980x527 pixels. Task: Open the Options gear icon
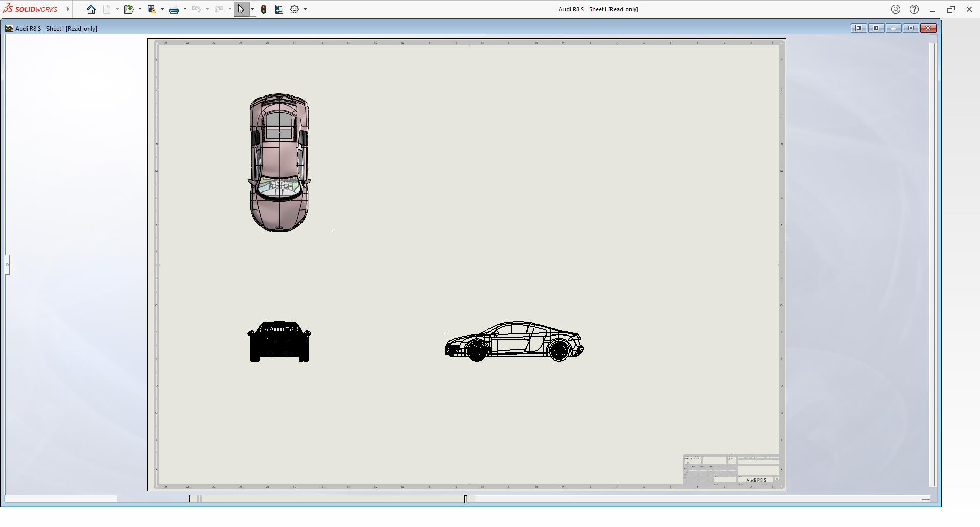(295, 9)
